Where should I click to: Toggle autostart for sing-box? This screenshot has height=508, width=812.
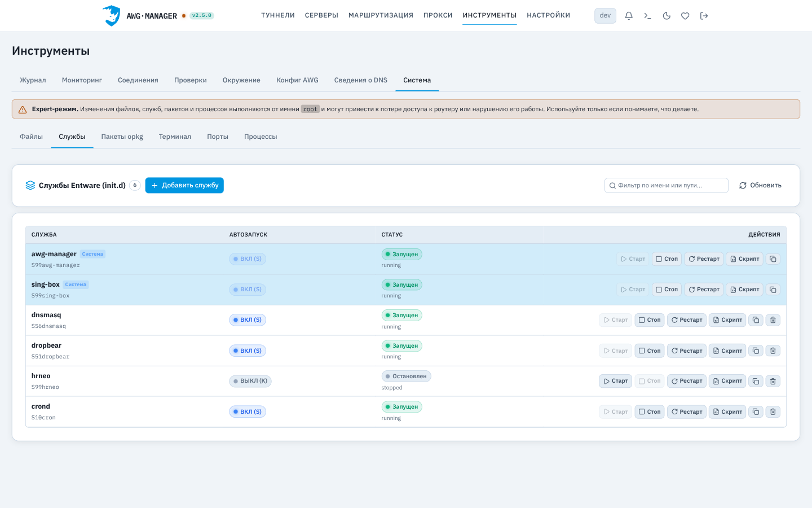tap(248, 290)
